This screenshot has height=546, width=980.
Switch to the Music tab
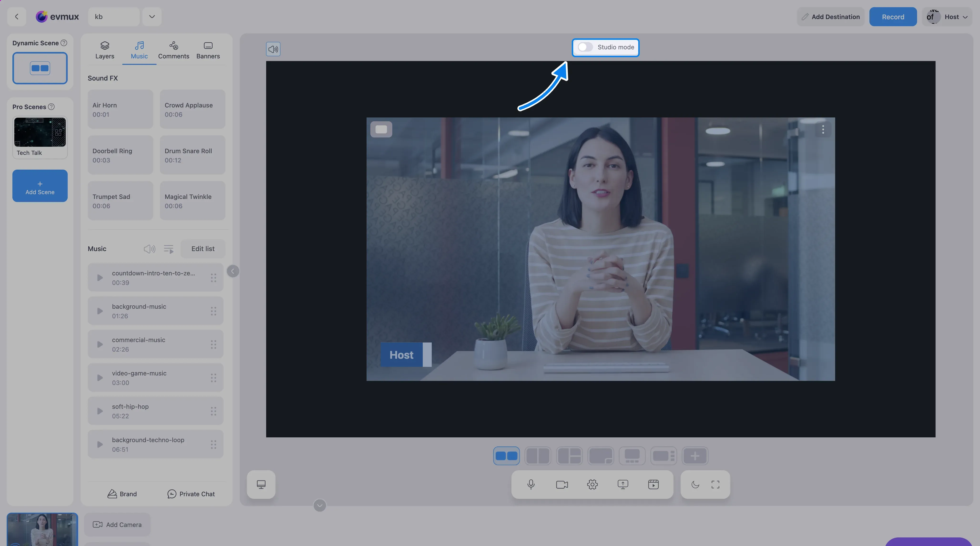(x=139, y=50)
